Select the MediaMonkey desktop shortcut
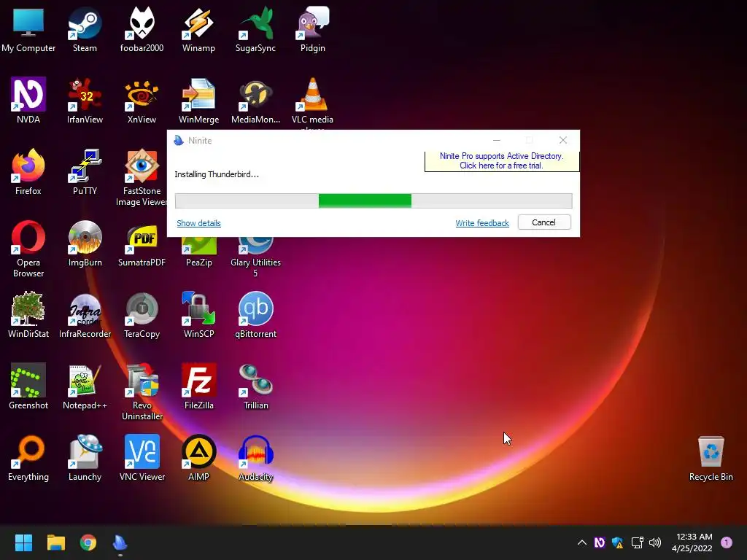 click(x=255, y=101)
